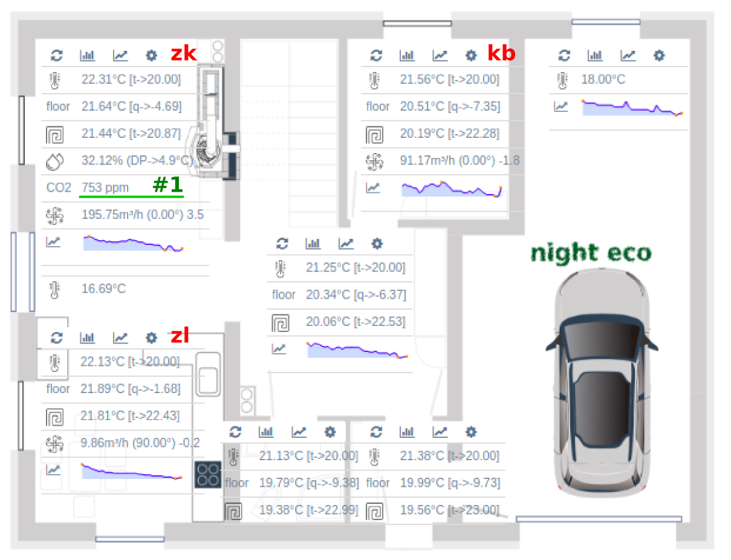Open settings gear of zl panel
This screenshot has width=731, height=560.
[x=151, y=337]
